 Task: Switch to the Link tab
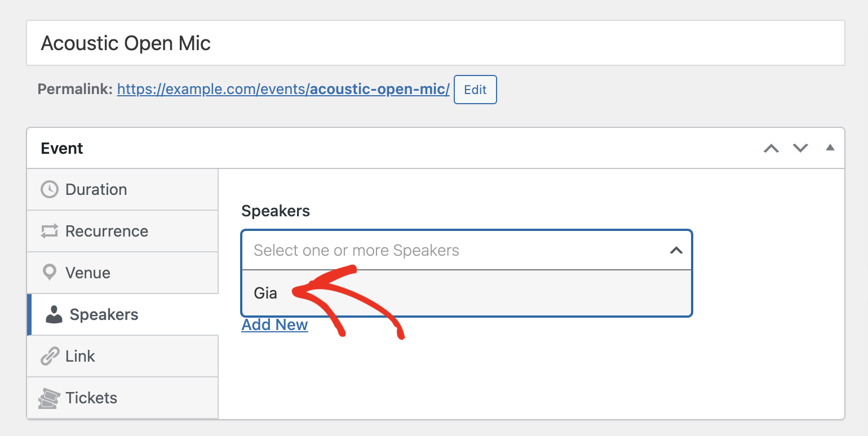(123, 356)
